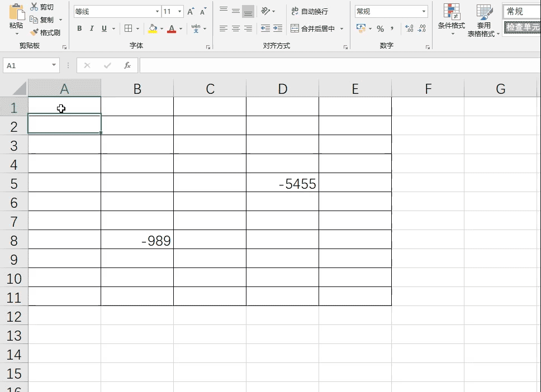
Task: Decrease the indent level
Action: click(x=265, y=28)
